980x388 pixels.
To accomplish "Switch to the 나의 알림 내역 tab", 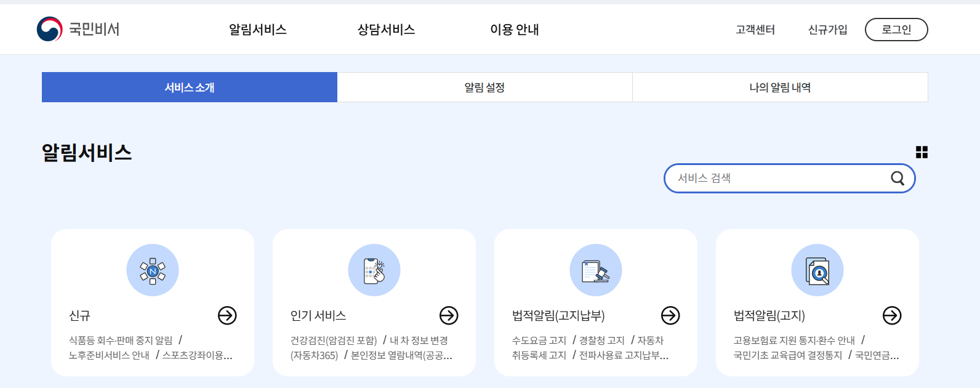I will click(780, 87).
